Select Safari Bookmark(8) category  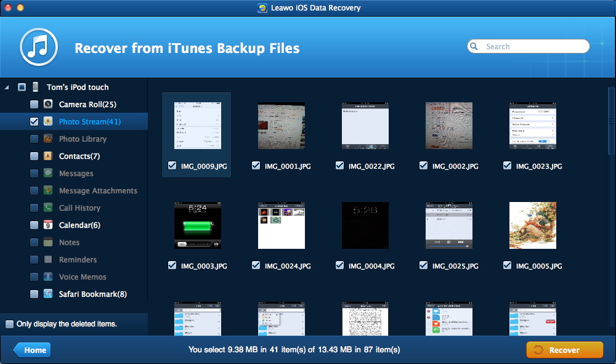tap(92, 294)
